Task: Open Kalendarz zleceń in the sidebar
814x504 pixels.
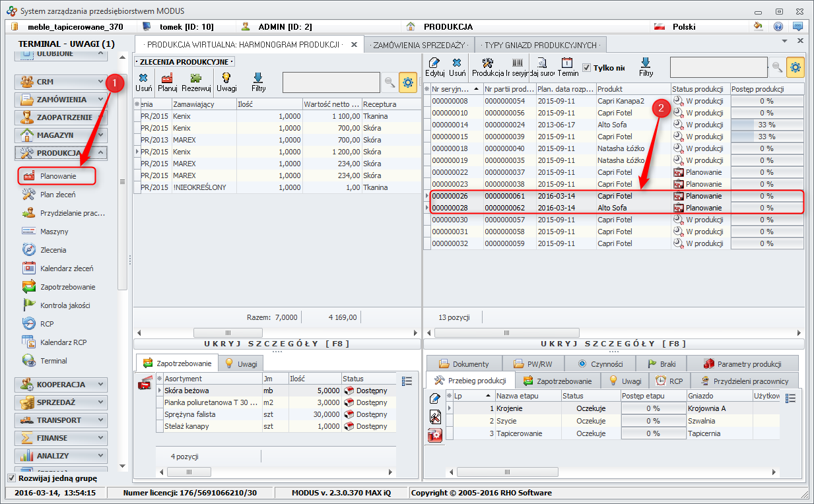Action: point(66,268)
